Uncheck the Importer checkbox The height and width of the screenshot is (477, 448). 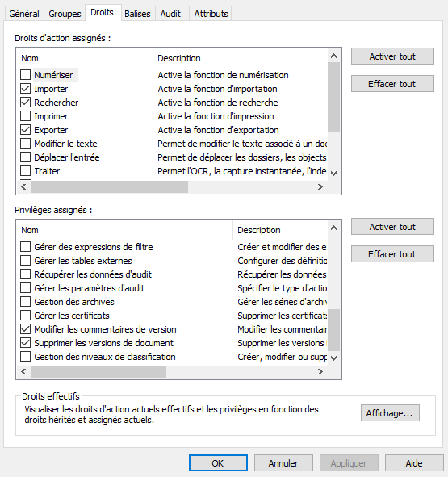click(x=25, y=89)
